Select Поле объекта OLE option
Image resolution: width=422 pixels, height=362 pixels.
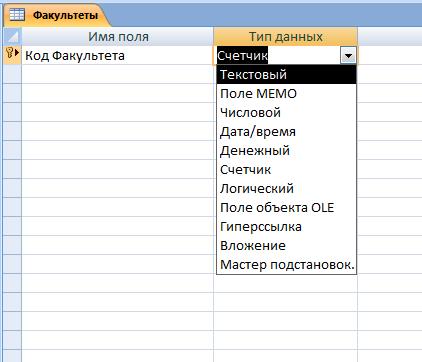click(286, 207)
